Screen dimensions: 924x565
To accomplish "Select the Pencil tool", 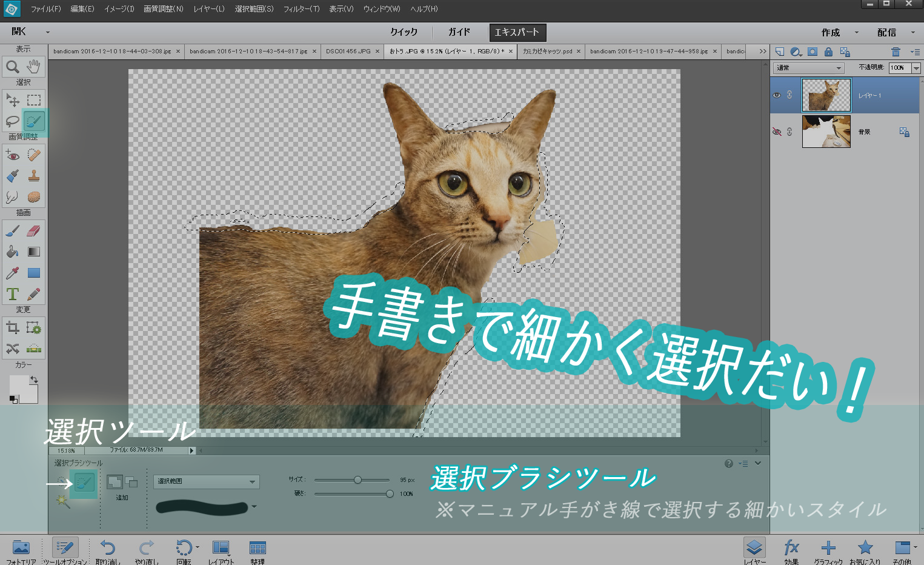I will 34,294.
